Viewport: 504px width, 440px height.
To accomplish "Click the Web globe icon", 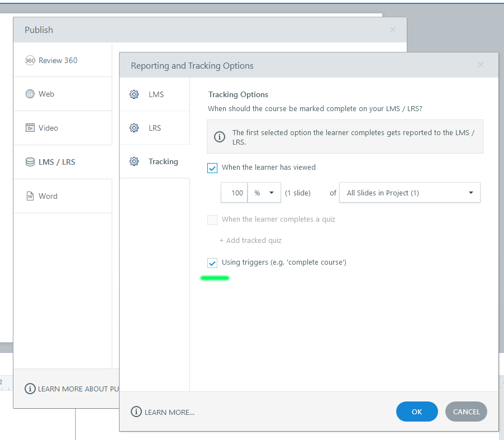I will click(30, 94).
